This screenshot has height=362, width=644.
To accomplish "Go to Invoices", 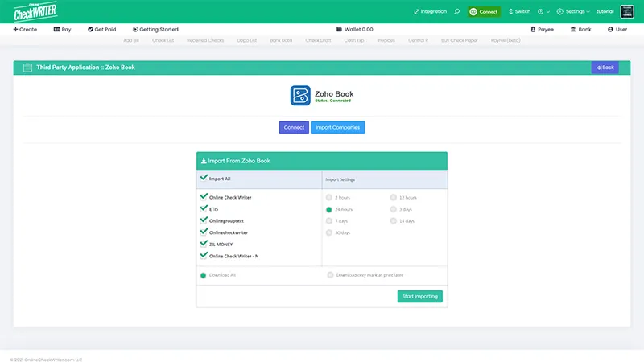I will [x=386, y=40].
